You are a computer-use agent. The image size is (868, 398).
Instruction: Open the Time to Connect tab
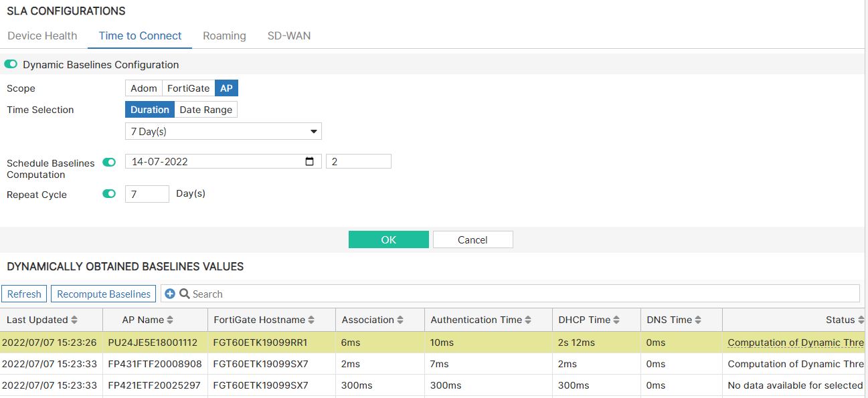[x=140, y=36]
